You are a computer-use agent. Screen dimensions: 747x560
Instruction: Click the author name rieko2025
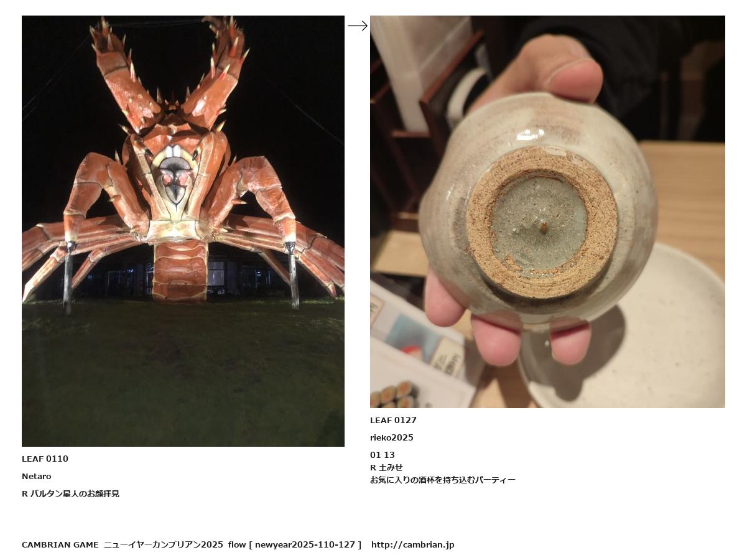pyautogui.click(x=392, y=438)
